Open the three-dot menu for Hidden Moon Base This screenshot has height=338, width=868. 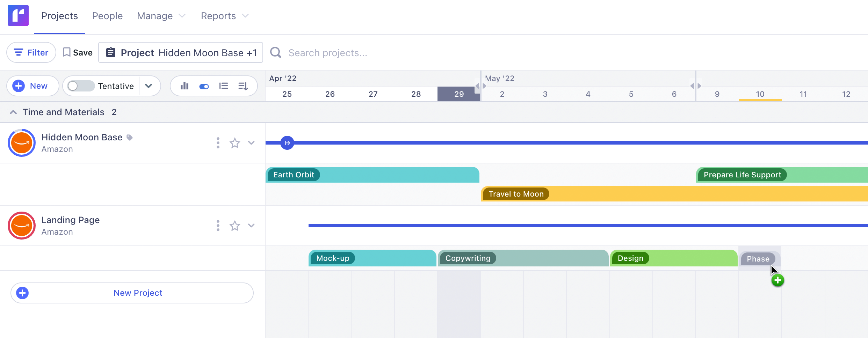coord(218,143)
